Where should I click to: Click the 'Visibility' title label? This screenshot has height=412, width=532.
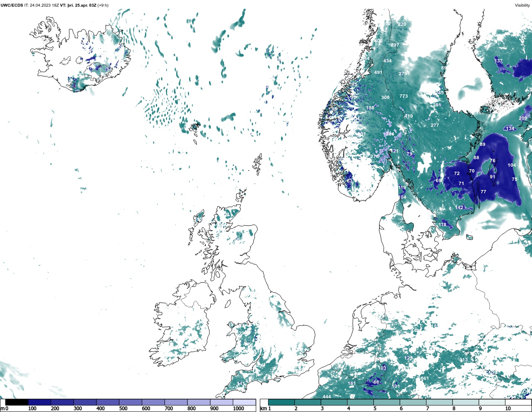pyautogui.click(x=522, y=5)
